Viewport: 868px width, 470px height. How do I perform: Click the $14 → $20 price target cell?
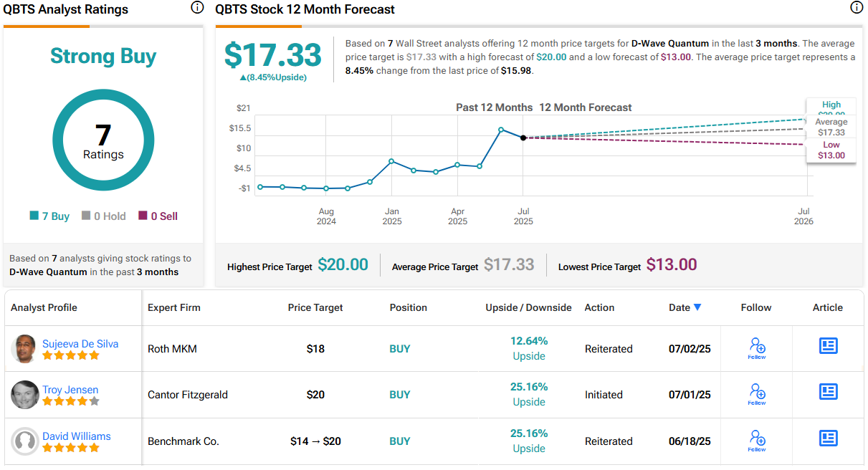pyautogui.click(x=315, y=441)
